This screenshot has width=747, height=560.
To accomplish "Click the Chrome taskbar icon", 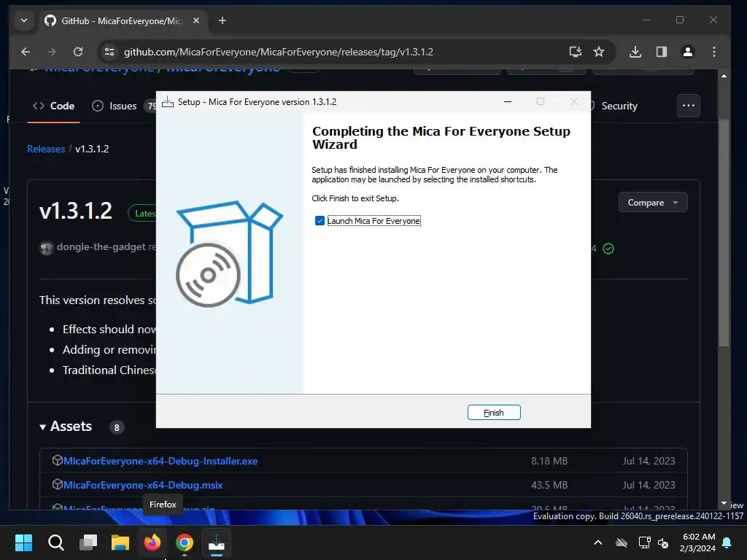I will click(x=185, y=542).
